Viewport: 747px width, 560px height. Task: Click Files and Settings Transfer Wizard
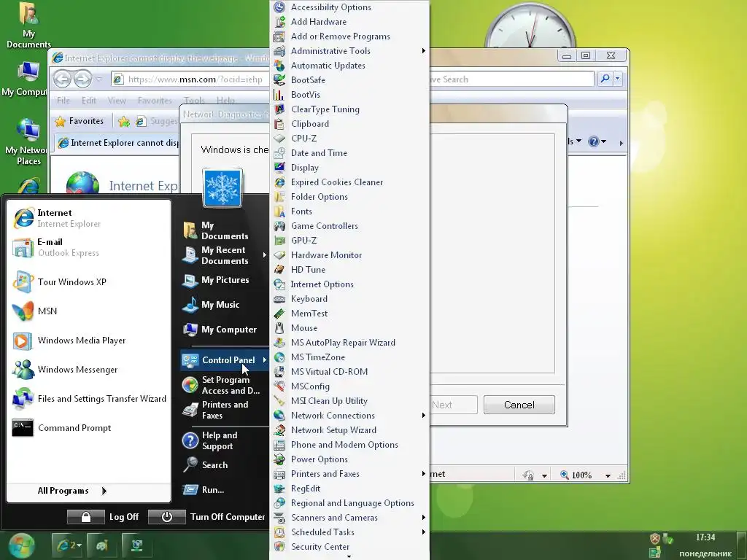pos(88,399)
